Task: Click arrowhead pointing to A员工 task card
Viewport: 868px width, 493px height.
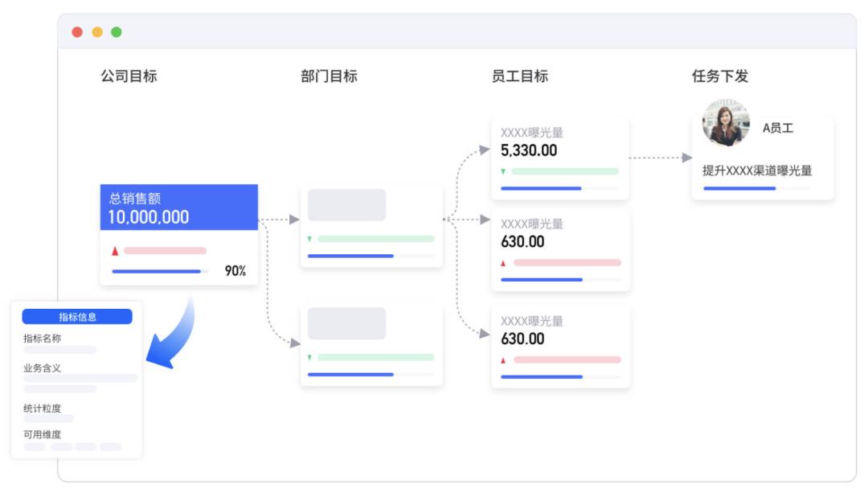Action: 686,158
